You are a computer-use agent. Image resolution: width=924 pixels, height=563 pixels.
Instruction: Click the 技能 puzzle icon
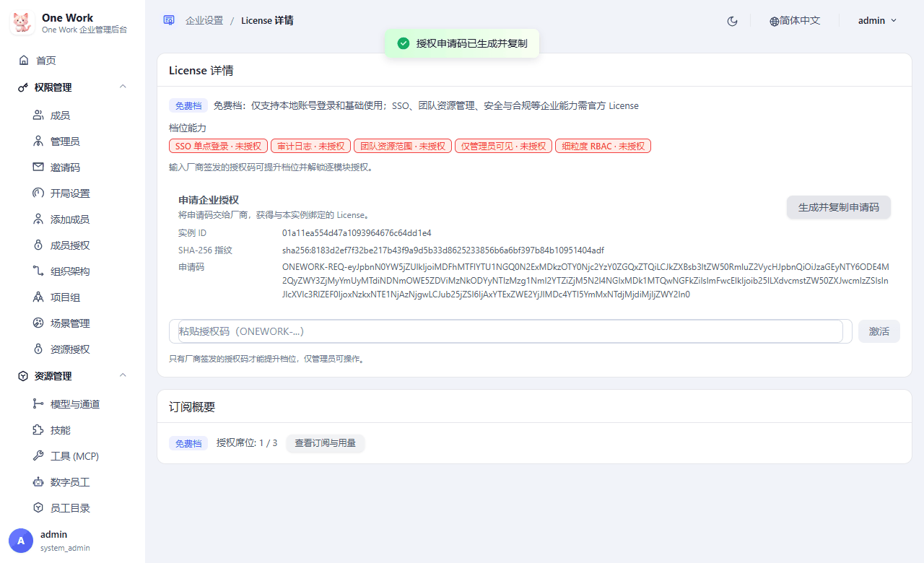tap(38, 430)
